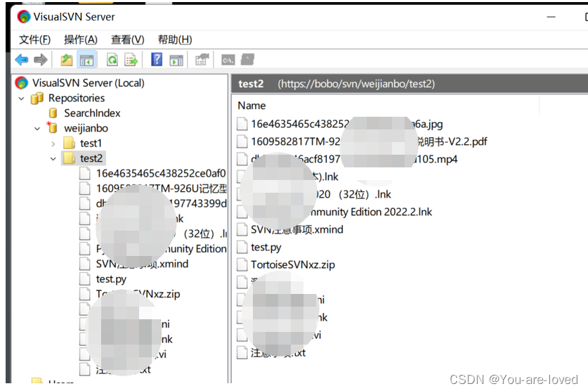
Task: Select the Repositories node in the tree
Action: tap(77, 98)
